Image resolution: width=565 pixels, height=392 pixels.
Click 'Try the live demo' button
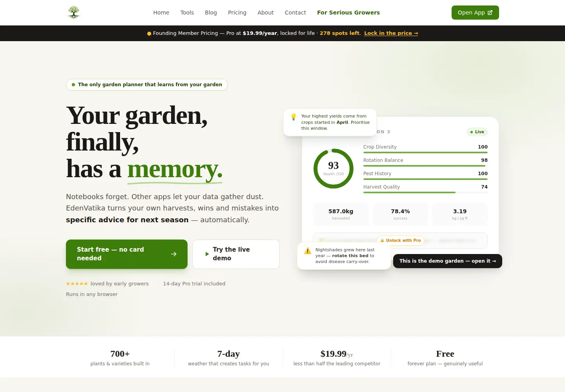[236, 254]
